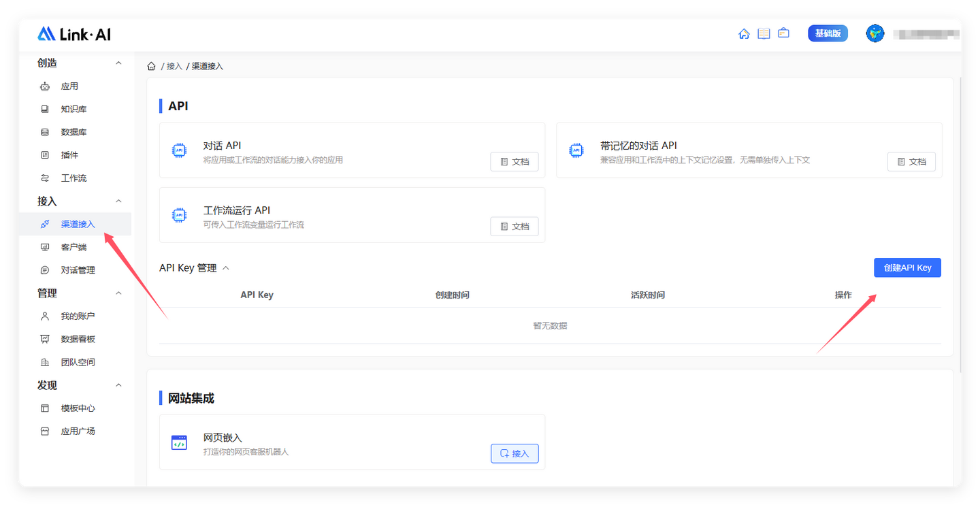
Task: Open the documentation book icon in the header
Action: click(764, 32)
